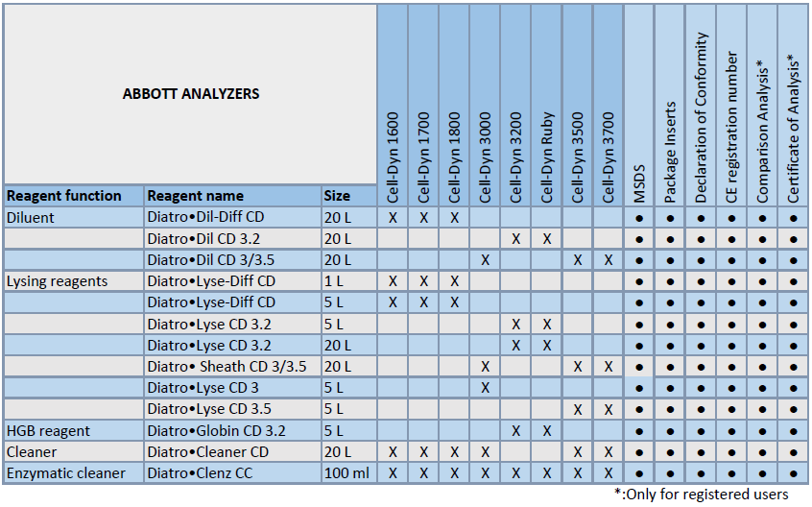This screenshot has height=507, width=812.
Task: Click the MSDS column header
Action: point(639,105)
